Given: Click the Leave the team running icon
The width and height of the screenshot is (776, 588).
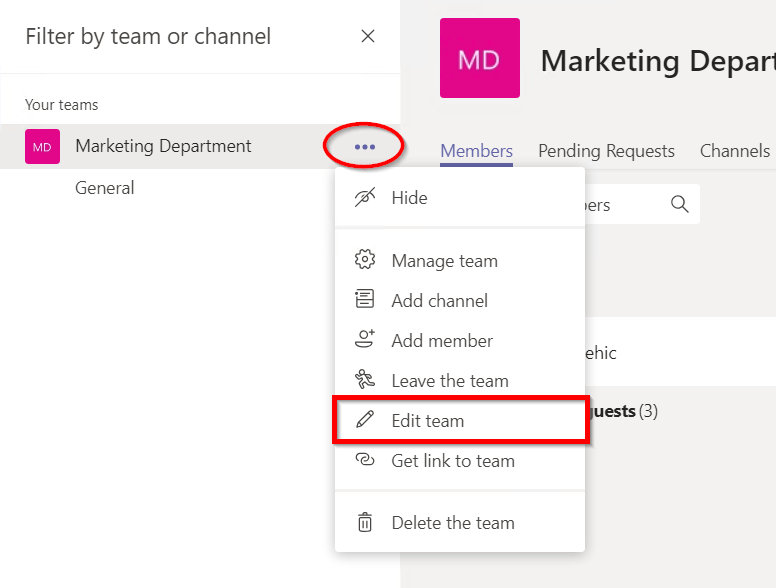Looking at the screenshot, I should coord(365,380).
